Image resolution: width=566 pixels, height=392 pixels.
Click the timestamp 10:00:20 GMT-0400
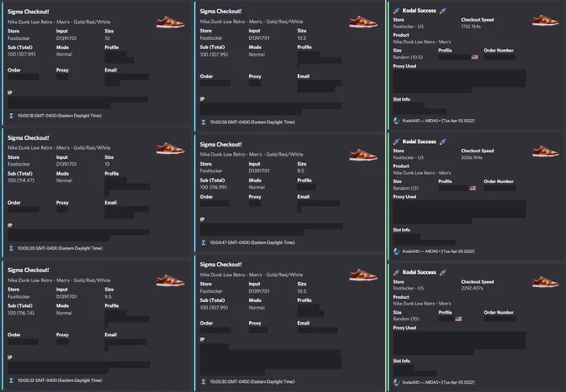pos(60,248)
